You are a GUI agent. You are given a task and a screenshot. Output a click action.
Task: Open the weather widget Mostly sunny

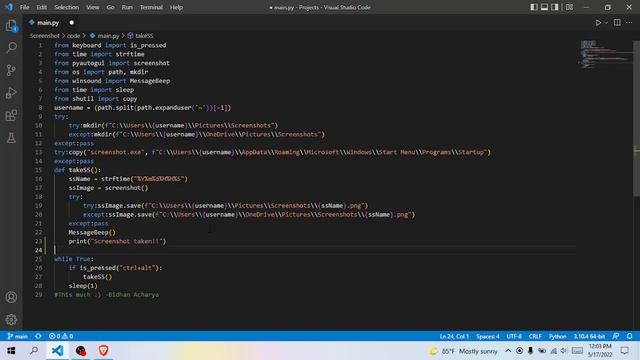(x=463, y=351)
